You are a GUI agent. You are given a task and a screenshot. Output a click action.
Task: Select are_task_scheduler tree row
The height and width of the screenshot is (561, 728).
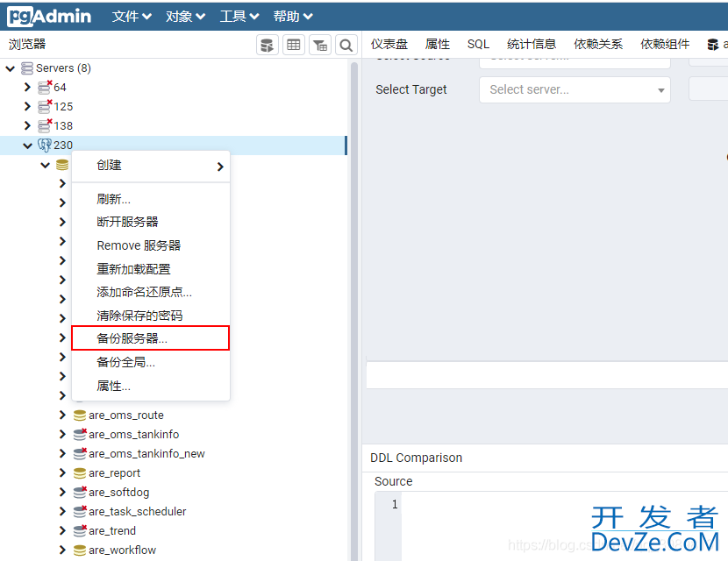[x=175, y=511]
